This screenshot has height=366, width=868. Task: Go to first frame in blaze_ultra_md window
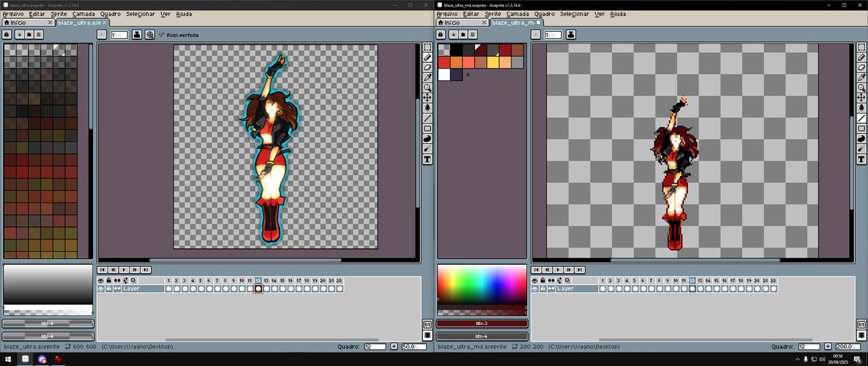(536, 270)
